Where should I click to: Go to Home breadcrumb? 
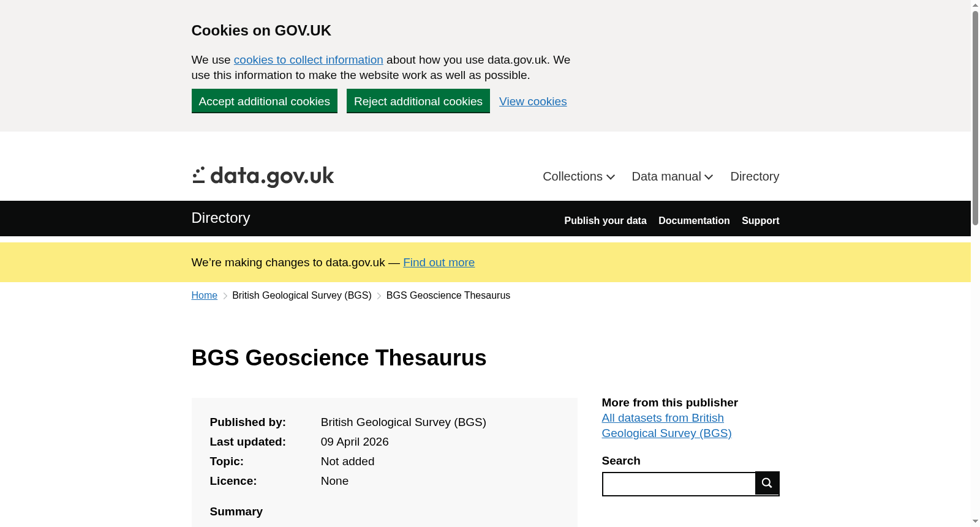205,296
